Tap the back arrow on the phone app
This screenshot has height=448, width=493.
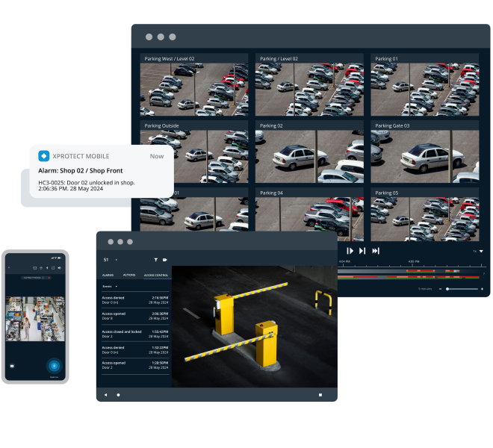[x=9, y=267]
